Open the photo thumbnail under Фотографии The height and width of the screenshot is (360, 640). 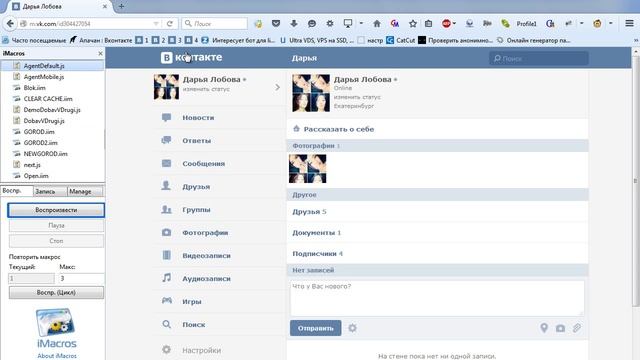pos(308,169)
